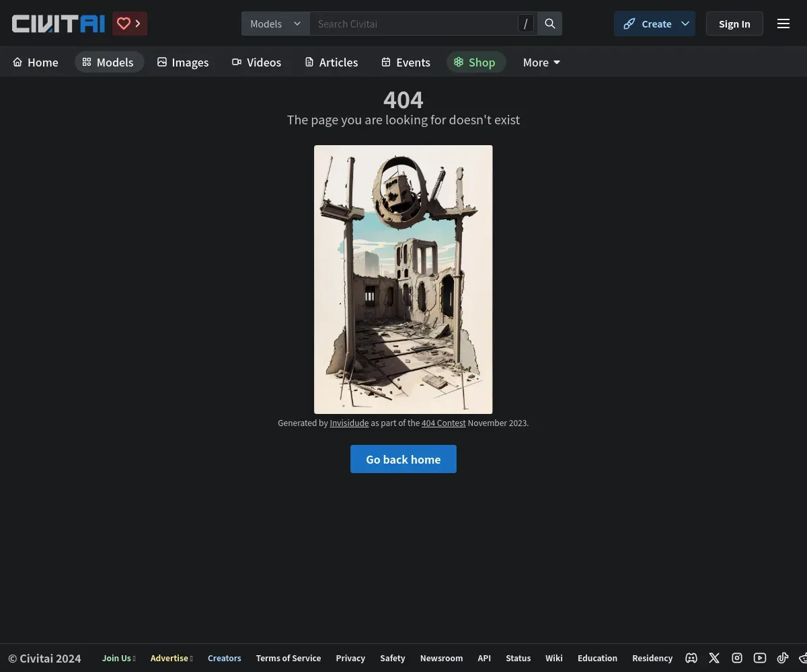Click the 404 ruins artwork image
This screenshot has height=672, width=807.
(x=403, y=280)
